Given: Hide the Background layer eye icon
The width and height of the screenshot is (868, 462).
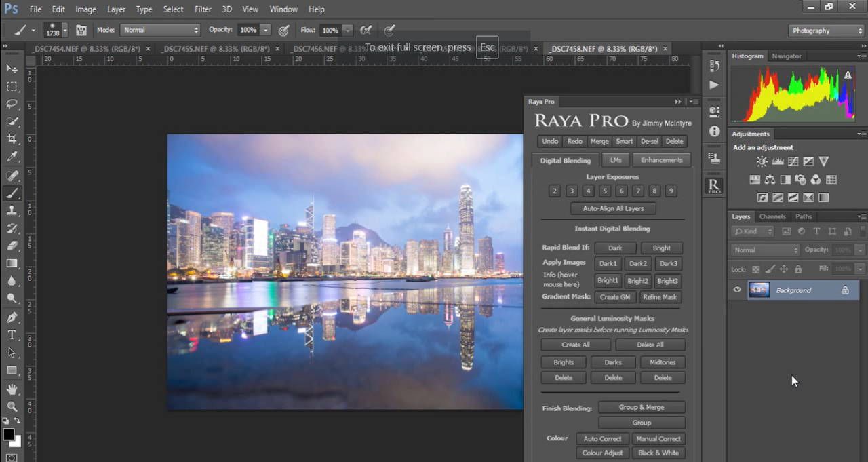Looking at the screenshot, I should [x=737, y=290].
